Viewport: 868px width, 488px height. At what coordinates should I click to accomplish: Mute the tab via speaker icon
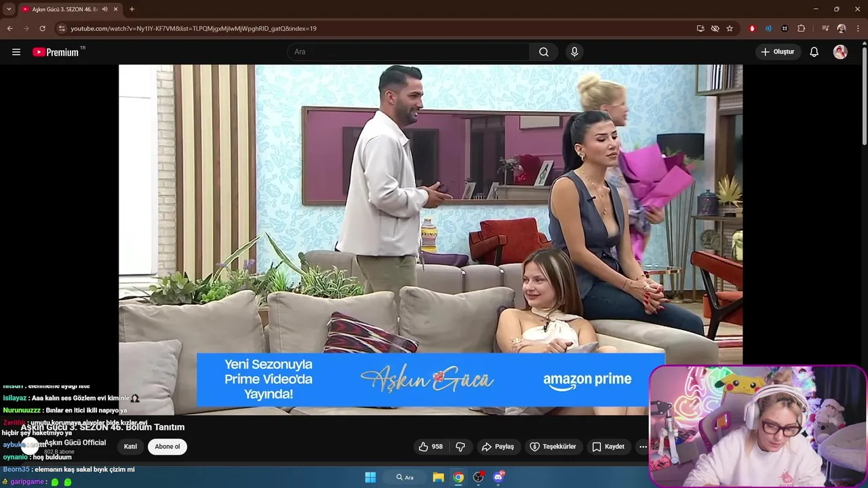tap(105, 9)
